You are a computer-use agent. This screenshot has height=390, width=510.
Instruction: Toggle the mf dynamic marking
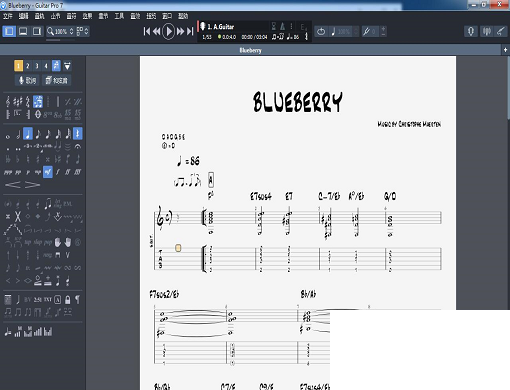[x=48, y=172]
